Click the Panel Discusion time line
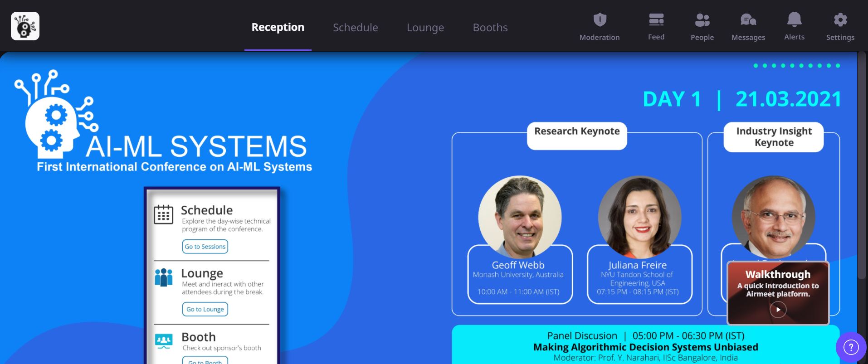 click(646, 336)
